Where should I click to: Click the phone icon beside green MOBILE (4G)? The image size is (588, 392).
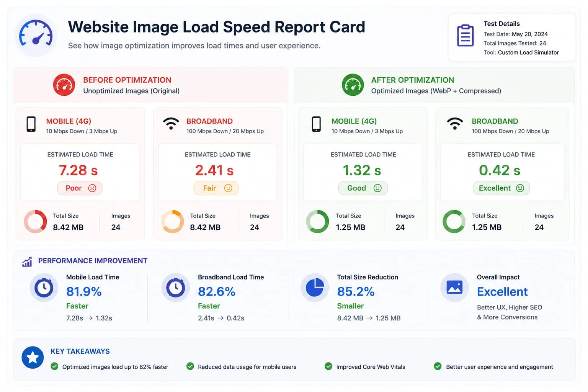tap(316, 124)
